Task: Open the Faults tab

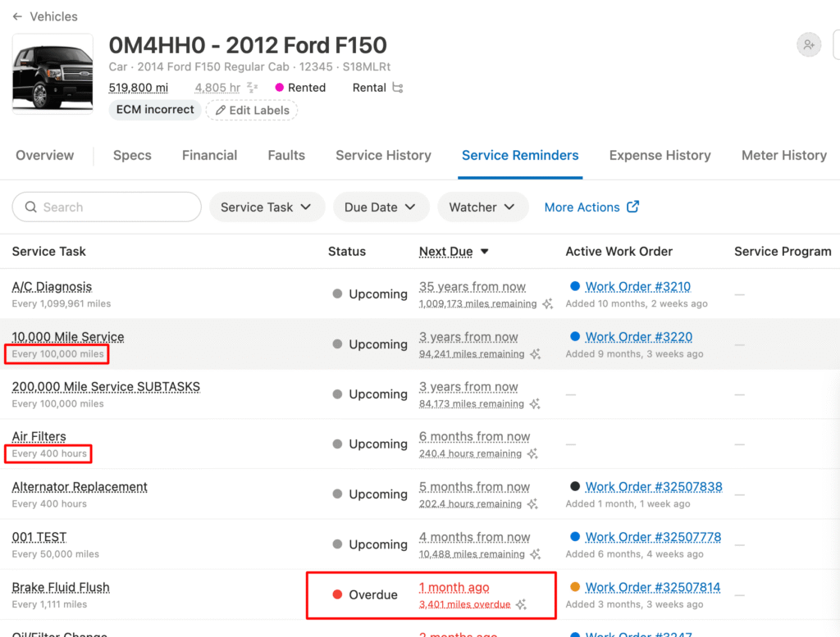Action: pyautogui.click(x=286, y=155)
